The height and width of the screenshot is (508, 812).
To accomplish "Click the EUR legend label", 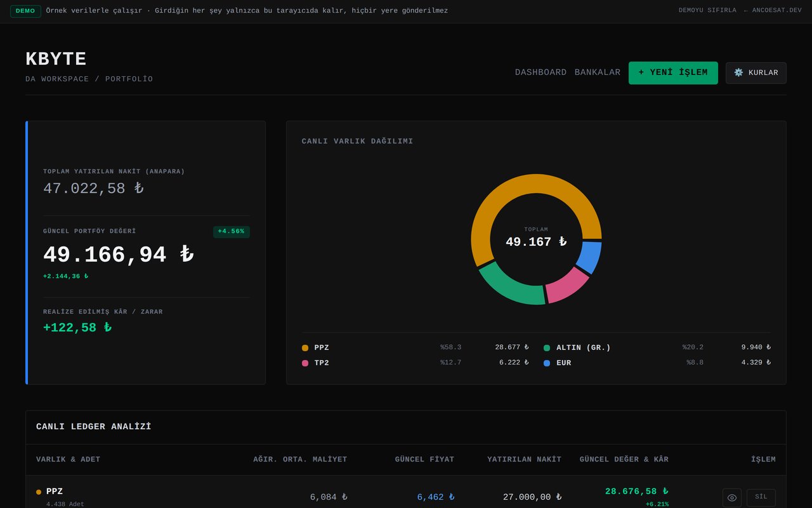I will [x=564, y=363].
